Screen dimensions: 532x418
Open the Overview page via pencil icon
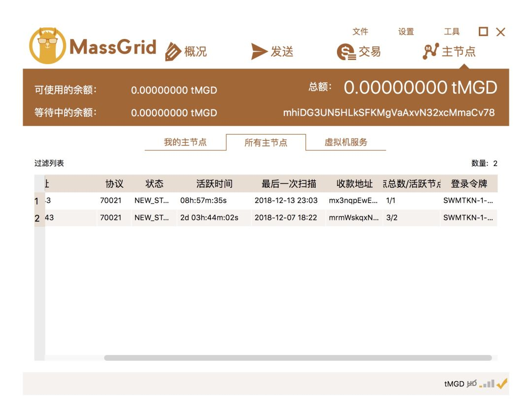(173, 52)
